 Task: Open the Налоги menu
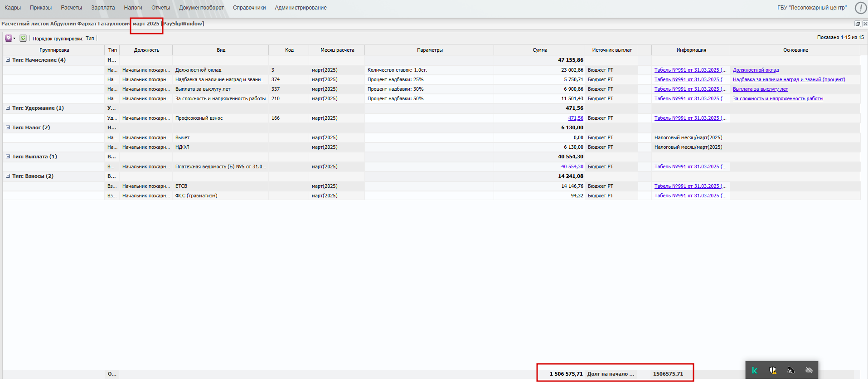coord(133,8)
